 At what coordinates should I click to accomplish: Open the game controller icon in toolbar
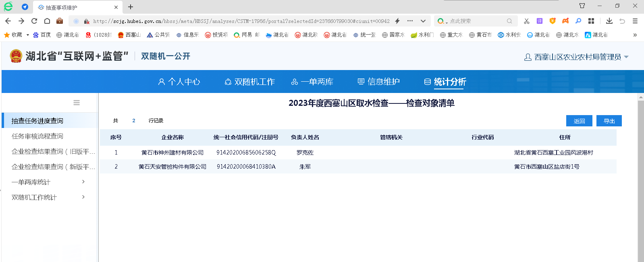(565, 21)
